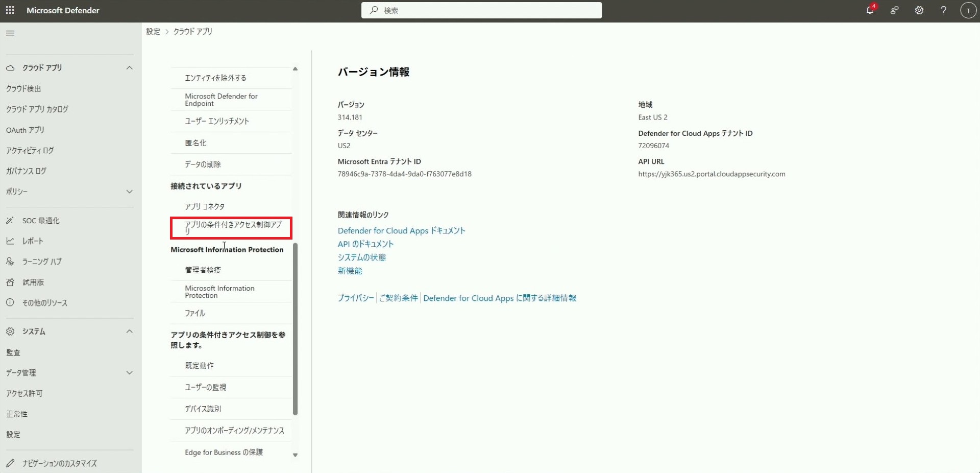Click the 検索 search box
Viewport: 980px width, 473px height.
[481, 10]
